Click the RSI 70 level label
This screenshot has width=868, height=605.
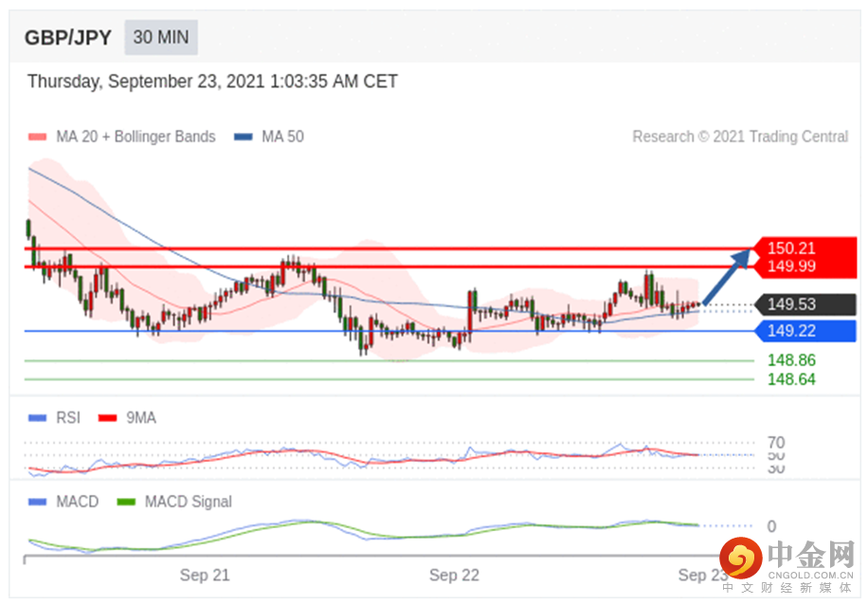776,442
